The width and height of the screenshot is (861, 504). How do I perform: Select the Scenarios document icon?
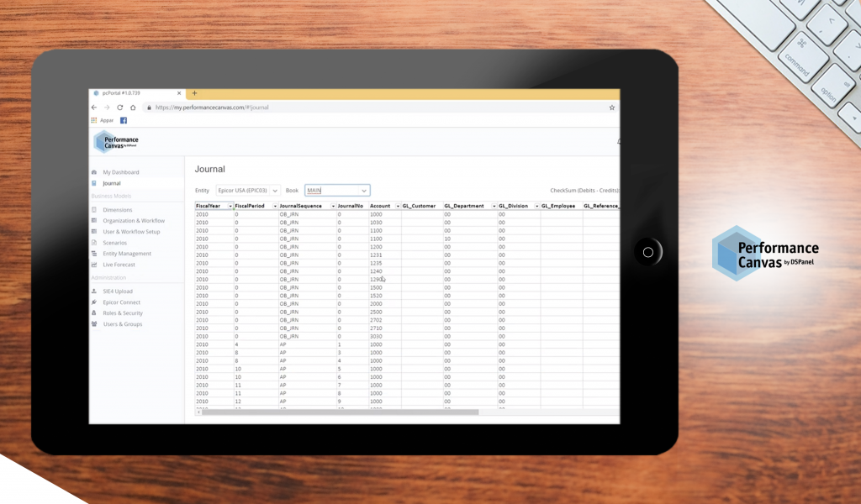[x=92, y=242]
